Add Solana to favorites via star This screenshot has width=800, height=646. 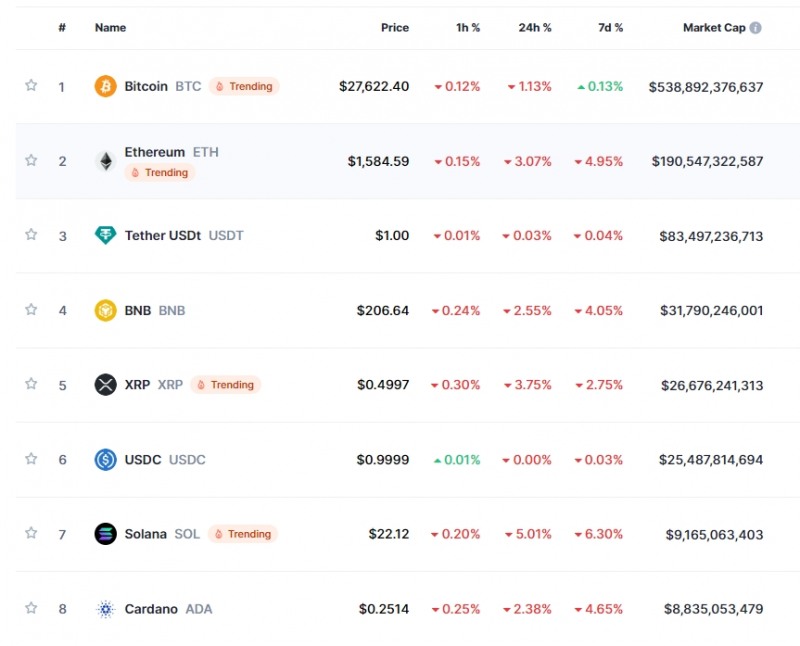[30, 533]
